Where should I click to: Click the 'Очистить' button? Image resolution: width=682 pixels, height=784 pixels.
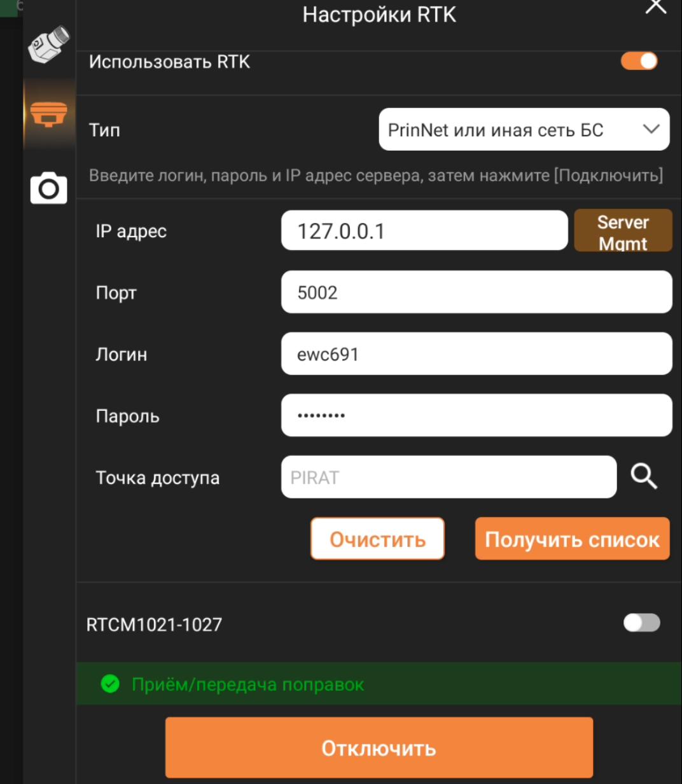(x=377, y=539)
